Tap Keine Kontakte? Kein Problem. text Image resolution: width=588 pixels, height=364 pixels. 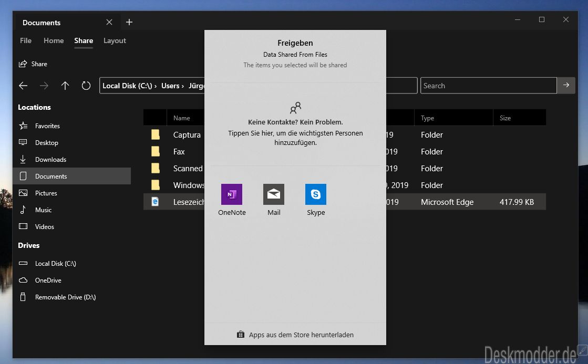click(x=295, y=122)
